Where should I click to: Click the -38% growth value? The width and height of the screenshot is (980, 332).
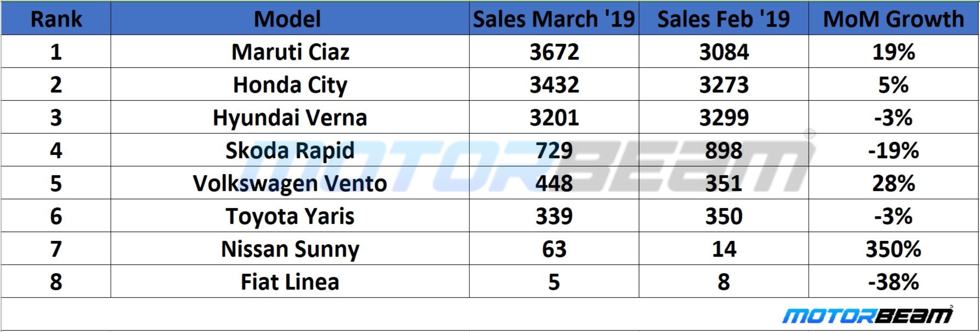[893, 282]
